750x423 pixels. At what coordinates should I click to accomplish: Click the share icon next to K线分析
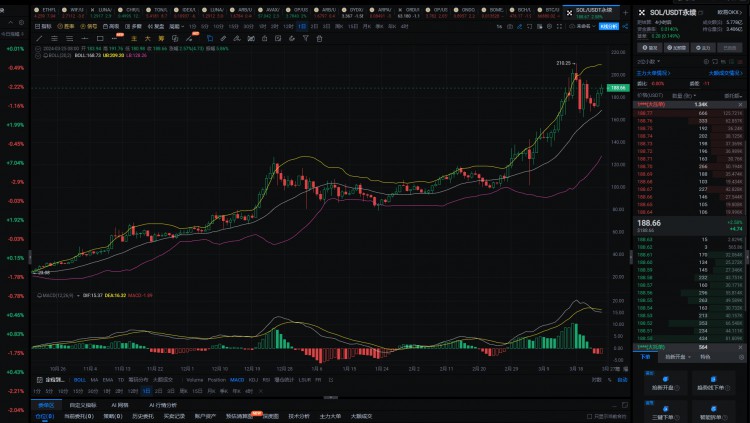[x=625, y=26]
